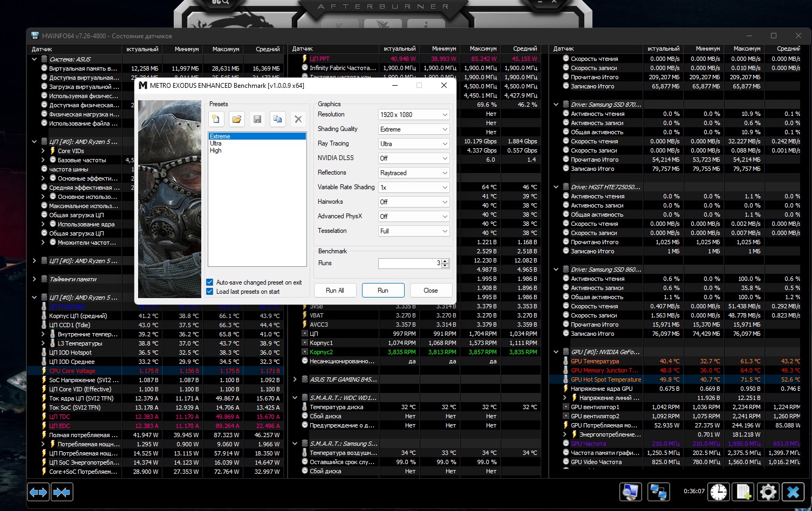
Task: Click the Run button
Action: coord(383,291)
